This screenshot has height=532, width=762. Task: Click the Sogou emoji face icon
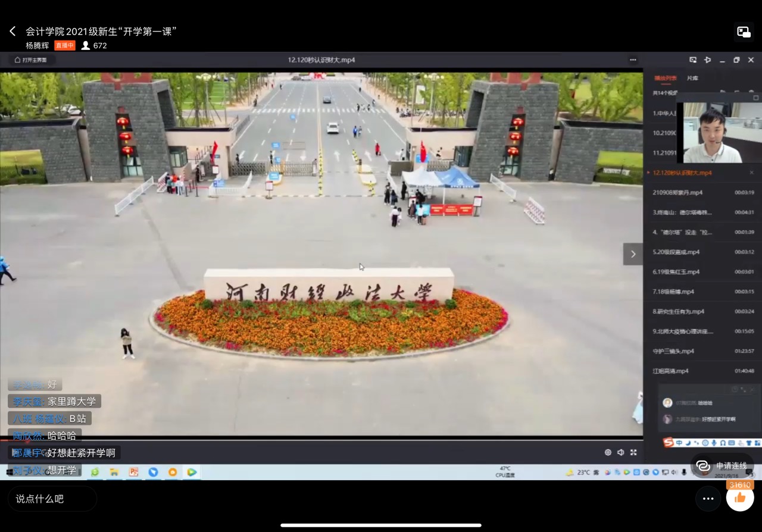(x=705, y=443)
